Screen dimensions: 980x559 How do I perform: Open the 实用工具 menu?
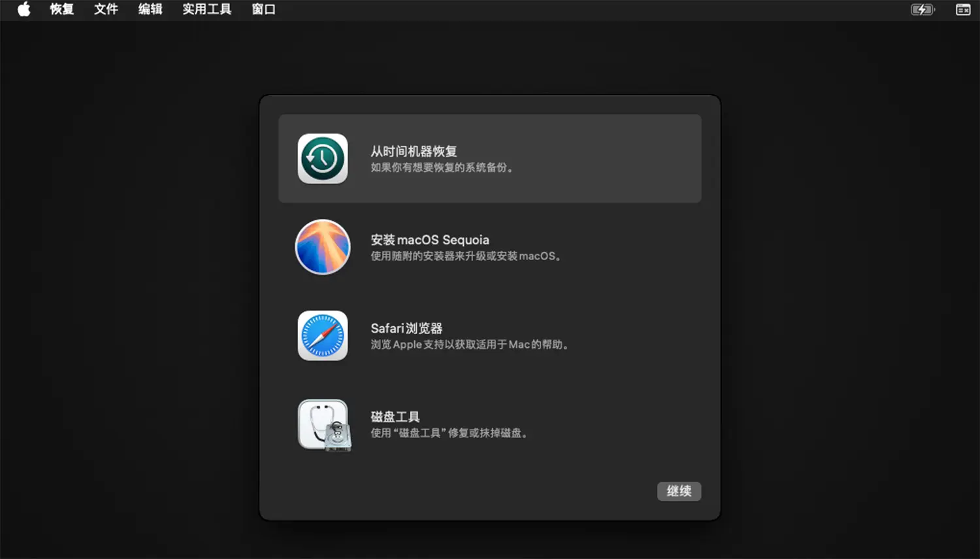point(206,9)
